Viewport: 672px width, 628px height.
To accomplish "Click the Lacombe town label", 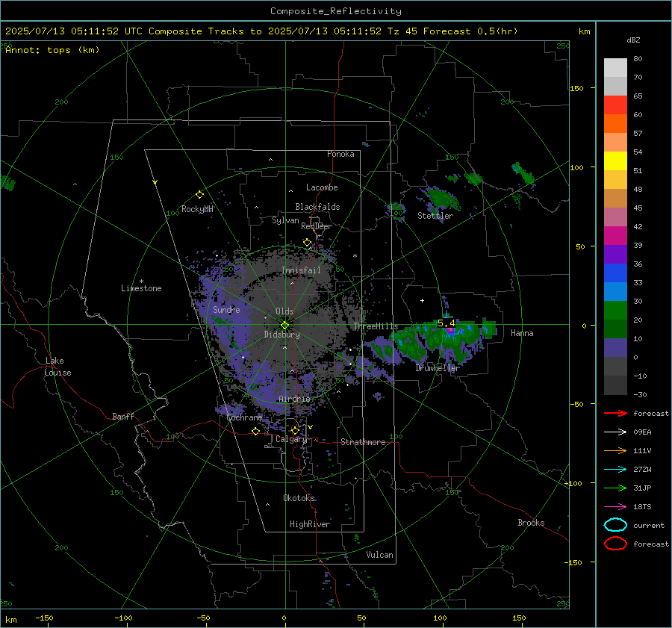I will (x=322, y=187).
